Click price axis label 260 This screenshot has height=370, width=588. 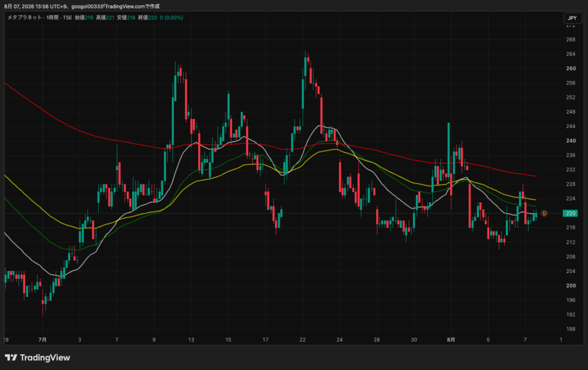[571, 68]
